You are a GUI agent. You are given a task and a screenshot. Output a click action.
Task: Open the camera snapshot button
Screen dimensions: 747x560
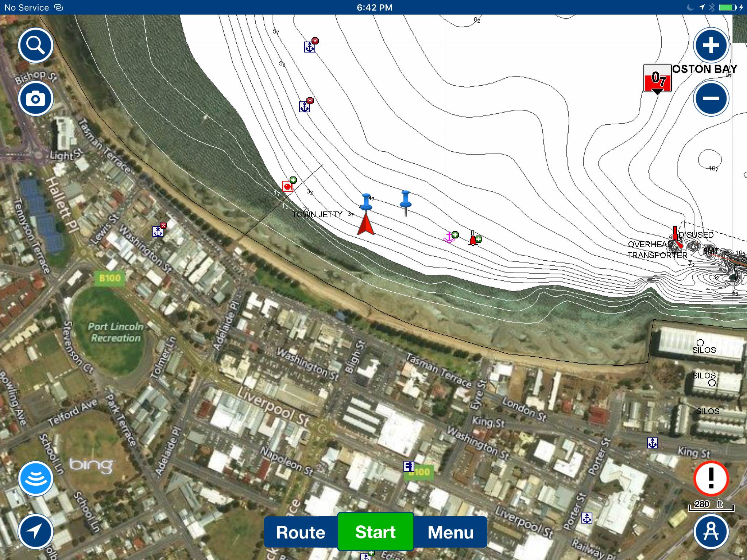click(36, 99)
